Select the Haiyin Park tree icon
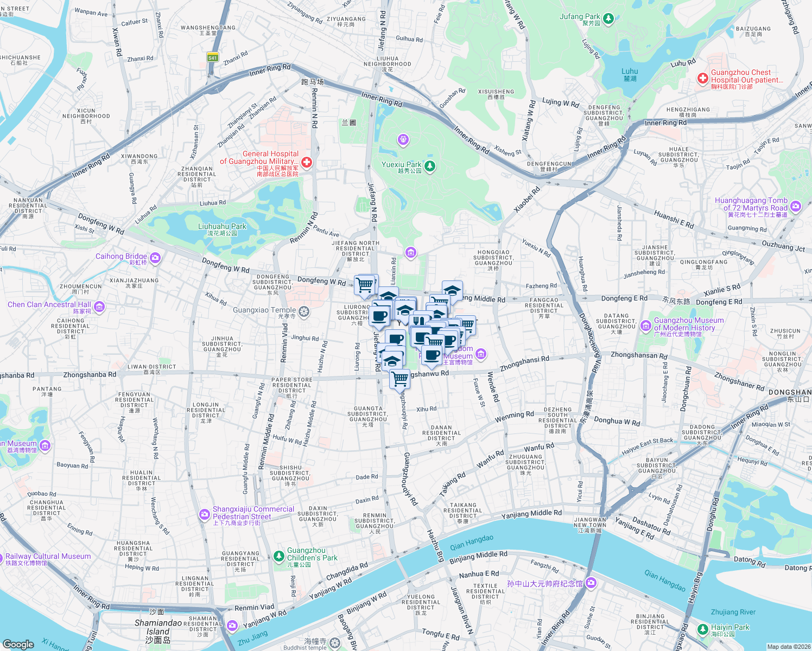The image size is (812, 651). click(703, 629)
